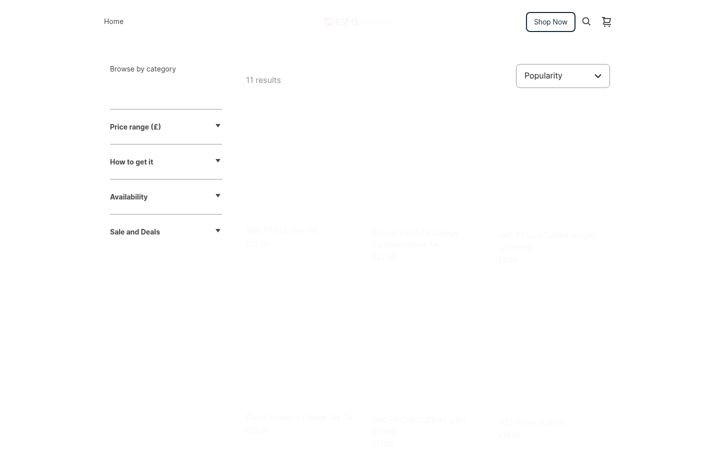
Task: Click the 11 results count text
Action: pyautogui.click(x=263, y=80)
